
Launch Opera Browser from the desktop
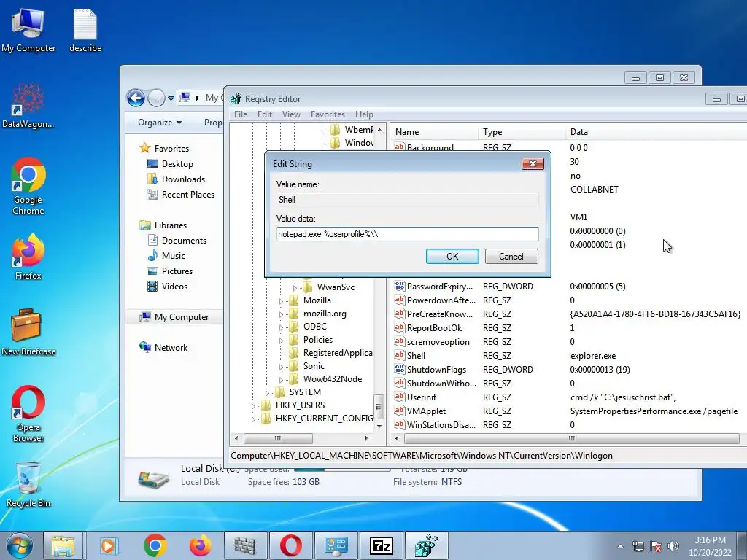[28, 413]
